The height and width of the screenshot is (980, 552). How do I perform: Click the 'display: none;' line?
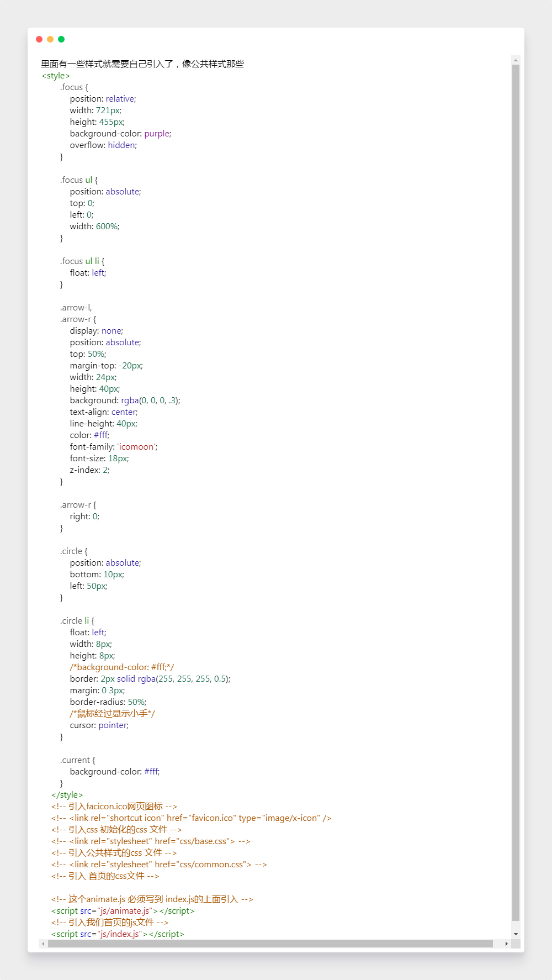point(97,331)
